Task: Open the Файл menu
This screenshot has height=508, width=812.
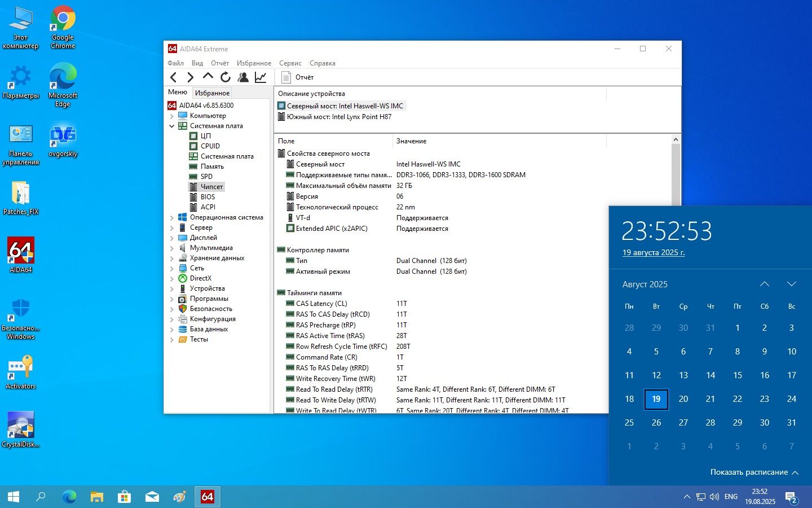Action: point(175,63)
